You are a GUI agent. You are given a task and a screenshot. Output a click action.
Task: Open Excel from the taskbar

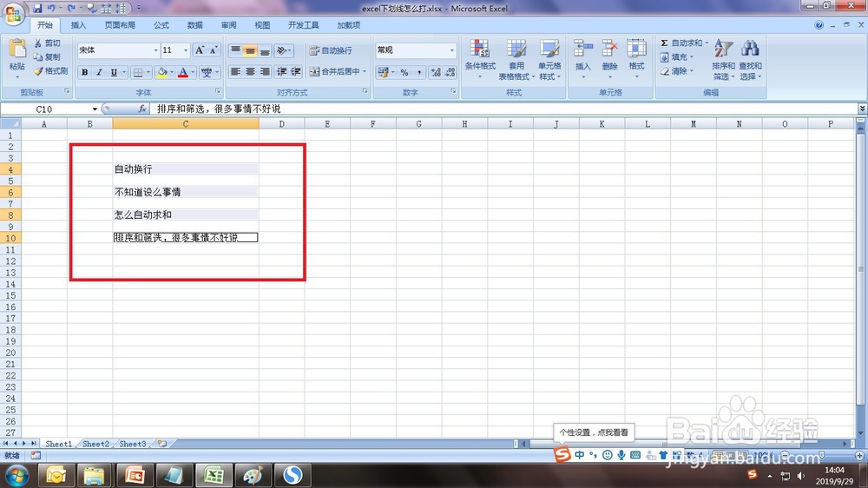[x=214, y=475]
